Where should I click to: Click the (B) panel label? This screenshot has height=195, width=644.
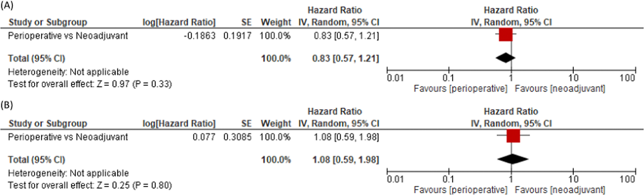pyautogui.click(x=7, y=105)
